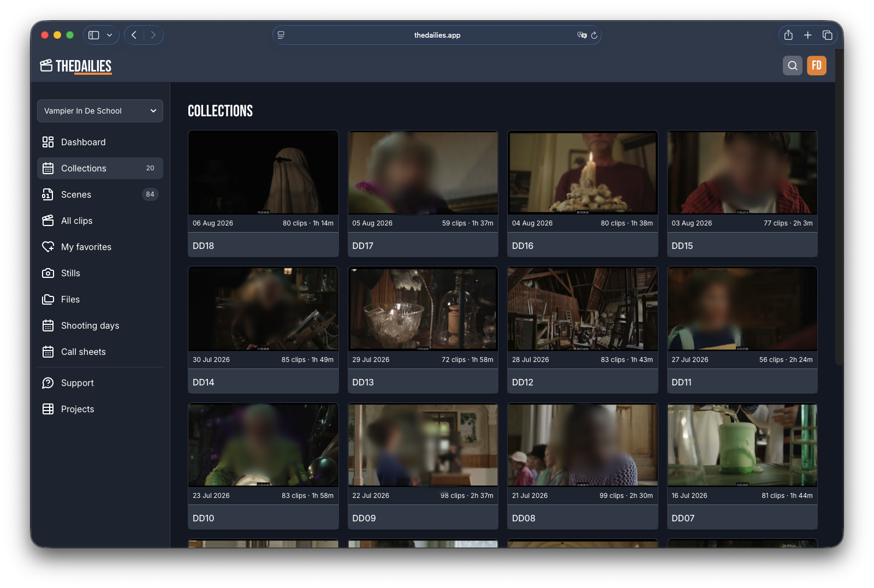Viewport: 874px width, 588px height.
Task: Open the Vampier In De School project dropdown
Action: (100, 111)
